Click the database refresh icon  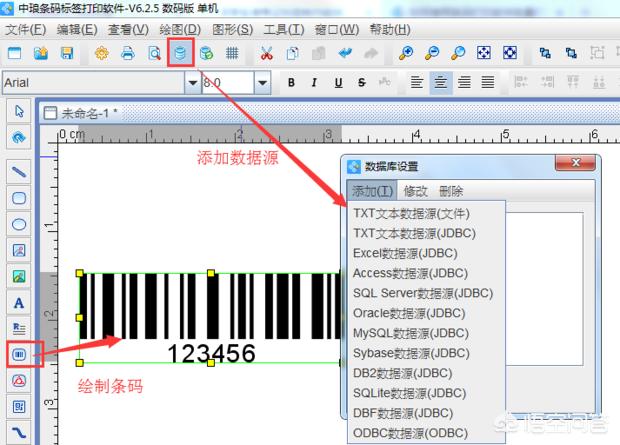pos(206,53)
